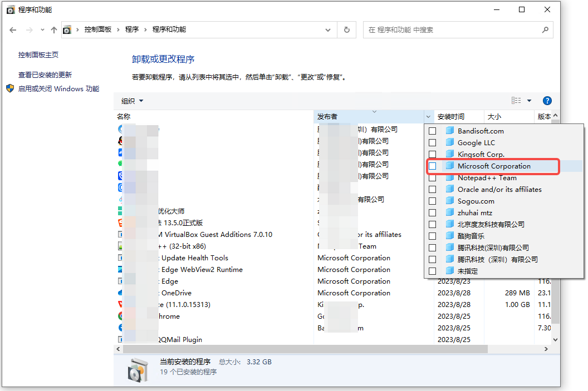Screen dimensions: 588x391
Task: Expand the chevron after 控制面板 breadcrumb
Action: click(117, 29)
